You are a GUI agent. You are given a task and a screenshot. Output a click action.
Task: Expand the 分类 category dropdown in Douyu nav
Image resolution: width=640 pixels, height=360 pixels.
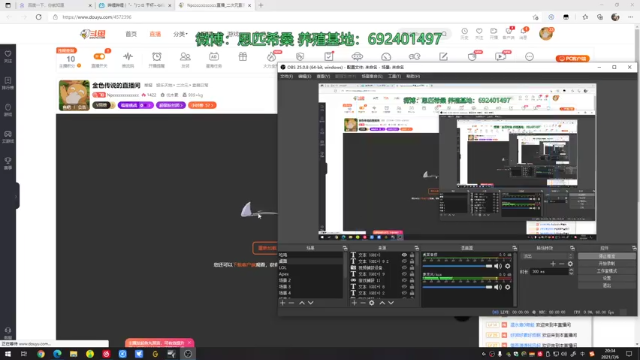coord(180,34)
